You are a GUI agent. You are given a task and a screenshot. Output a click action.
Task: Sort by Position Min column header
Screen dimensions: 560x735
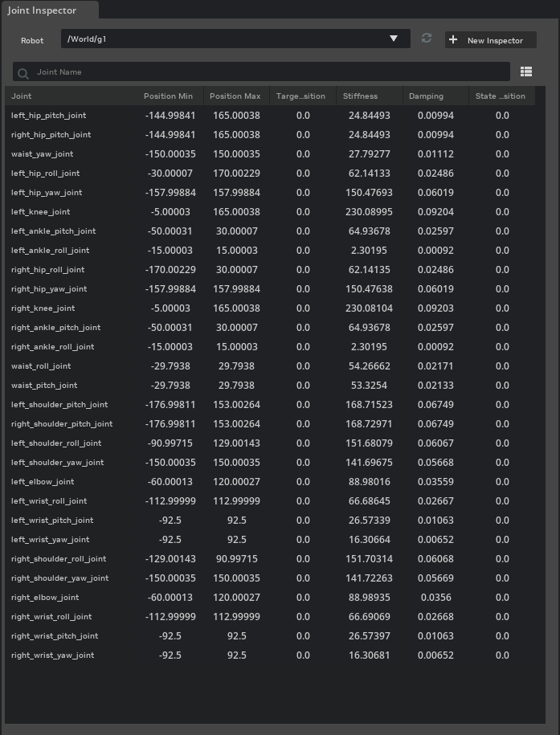pyautogui.click(x=170, y=96)
